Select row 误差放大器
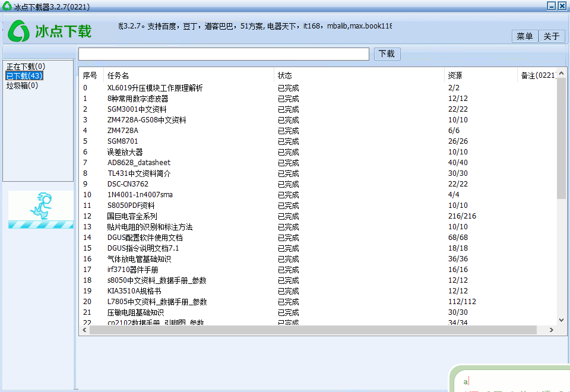This screenshot has height=392, width=570. click(x=318, y=152)
